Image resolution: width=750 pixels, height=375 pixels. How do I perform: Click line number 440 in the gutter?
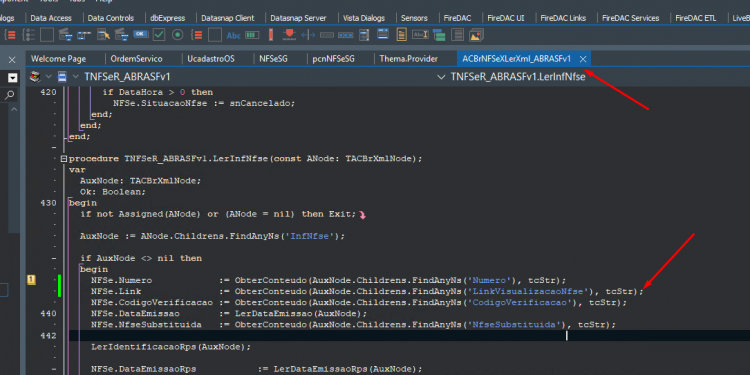pyautogui.click(x=48, y=314)
